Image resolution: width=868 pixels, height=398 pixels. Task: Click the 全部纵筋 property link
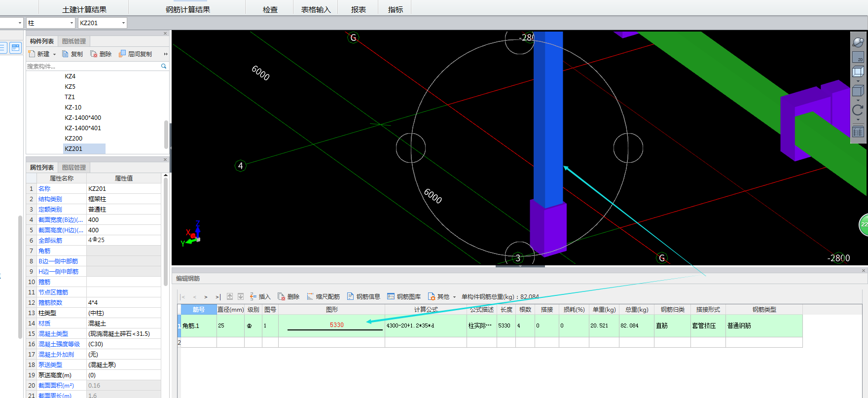(50, 241)
